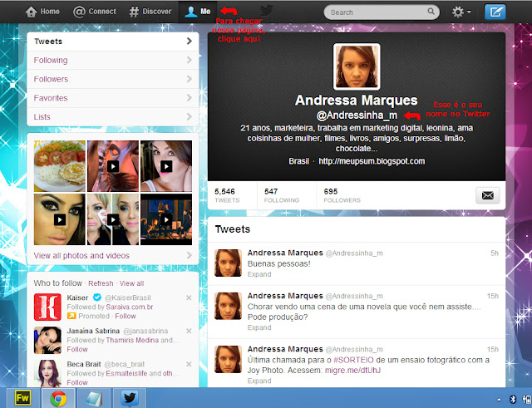Open Adobe Fireworks from the taskbar
The image size is (532, 408).
click(22, 398)
